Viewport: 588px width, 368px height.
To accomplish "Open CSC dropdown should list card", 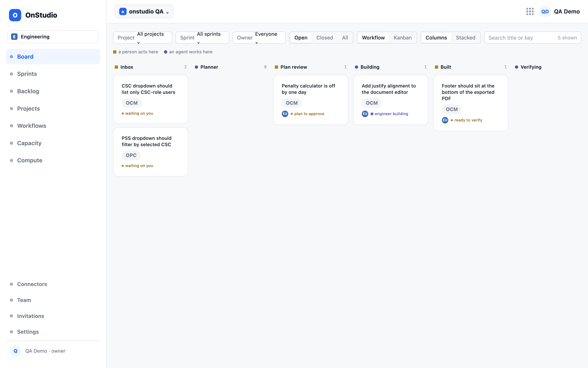I will click(151, 99).
